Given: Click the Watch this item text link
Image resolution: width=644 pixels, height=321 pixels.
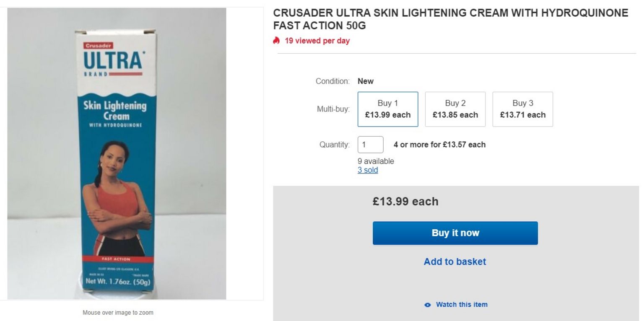Looking at the screenshot, I should coord(462,305).
